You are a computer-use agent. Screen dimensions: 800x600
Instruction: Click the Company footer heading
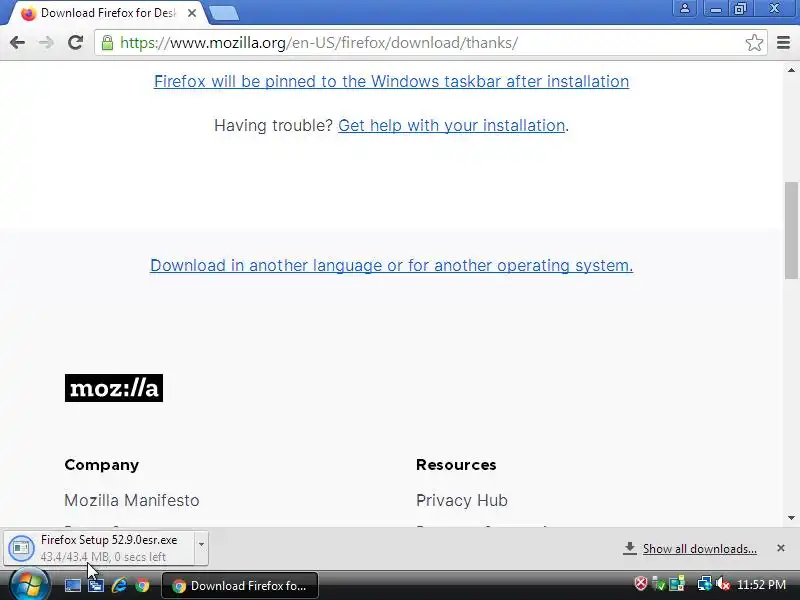tap(102, 465)
